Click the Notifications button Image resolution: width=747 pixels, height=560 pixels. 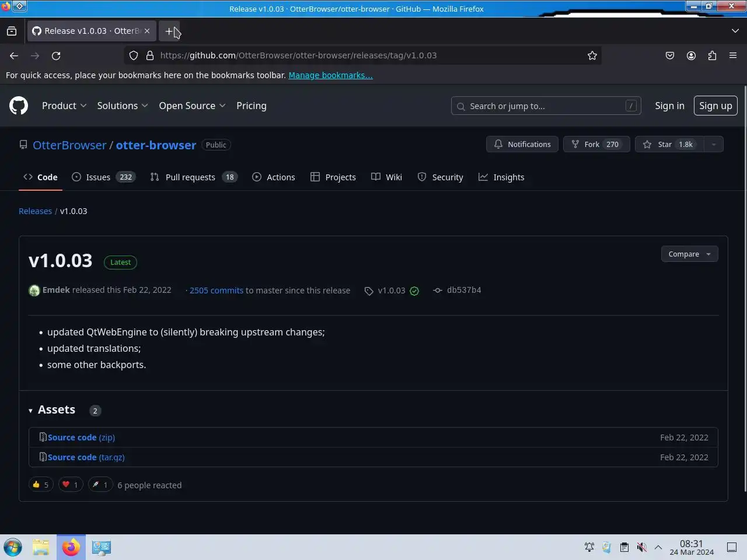point(522,144)
